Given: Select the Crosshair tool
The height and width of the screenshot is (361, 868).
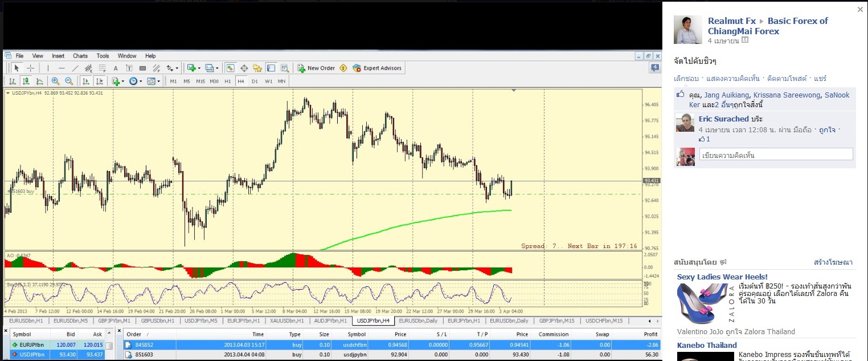Looking at the screenshot, I should click(x=31, y=68).
